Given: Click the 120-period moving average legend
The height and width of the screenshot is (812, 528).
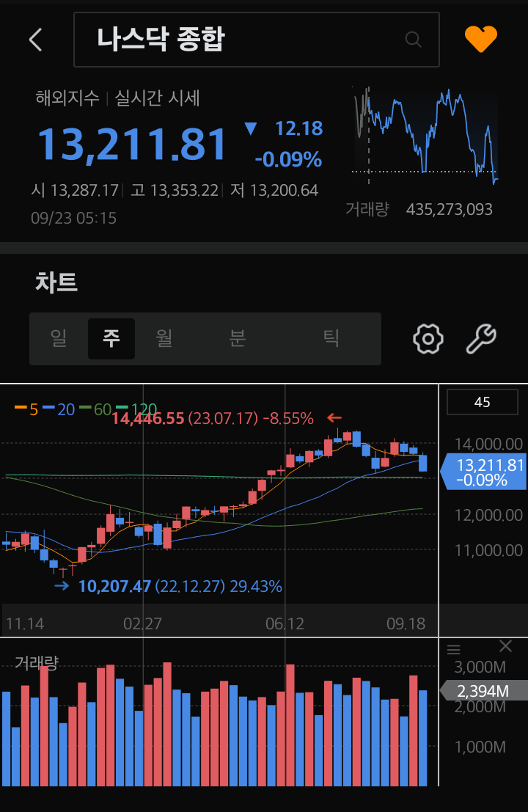Looking at the screenshot, I should (136, 409).
